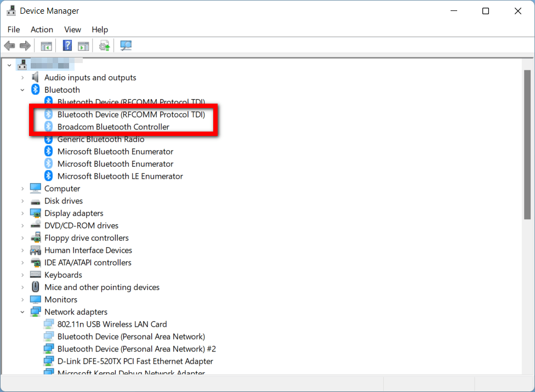Screen dimensions: 535x392
Task: Open the View menu
Action: [72, 30]
